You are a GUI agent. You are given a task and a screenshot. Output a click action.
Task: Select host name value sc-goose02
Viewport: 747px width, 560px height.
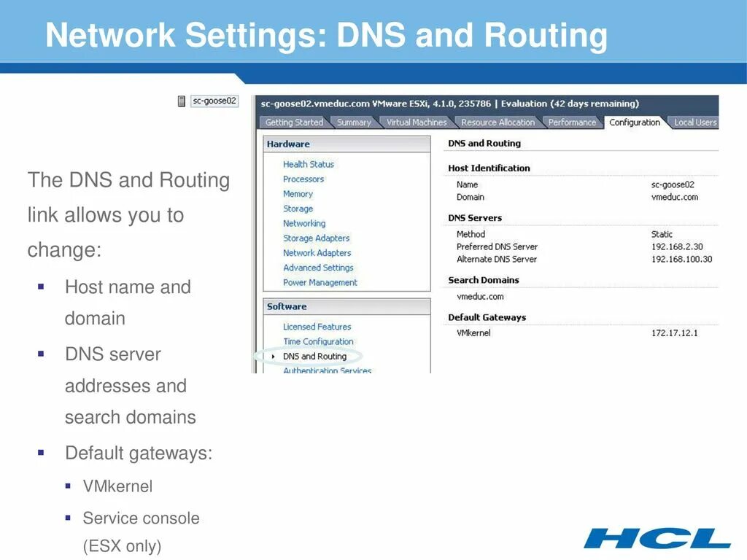click(x=673, y=184)
